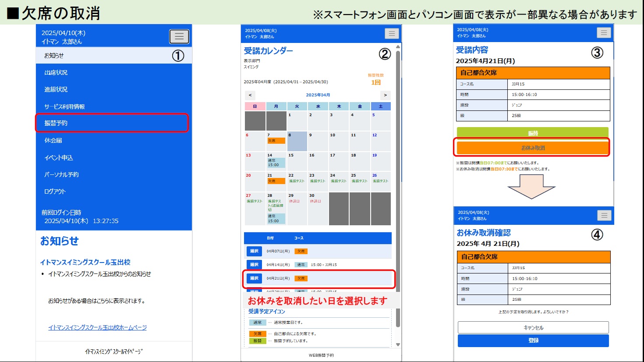The height and width of the screenshot is (362, 644).
Task: Click 25級 value on お休み取消確認 screen
Action: point(517,300)
